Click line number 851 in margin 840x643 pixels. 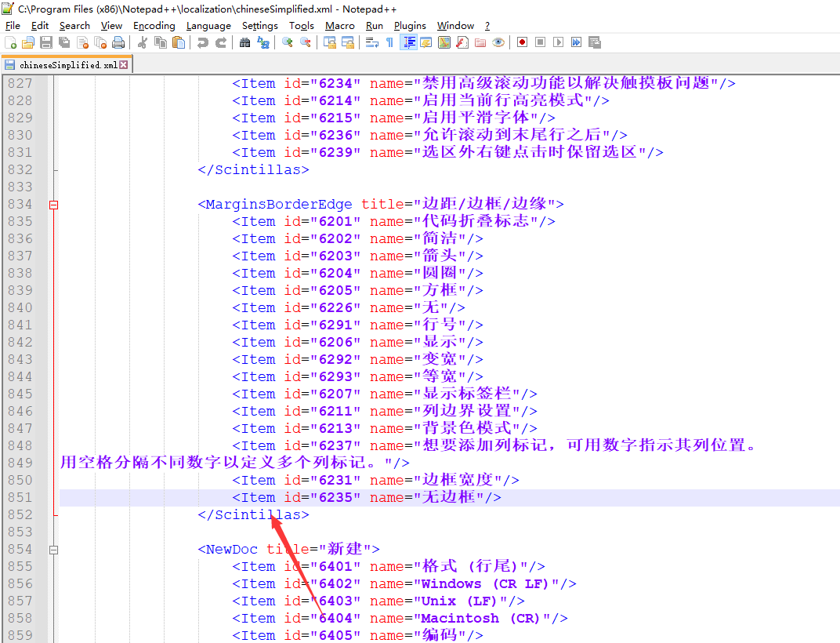(20, 497)
